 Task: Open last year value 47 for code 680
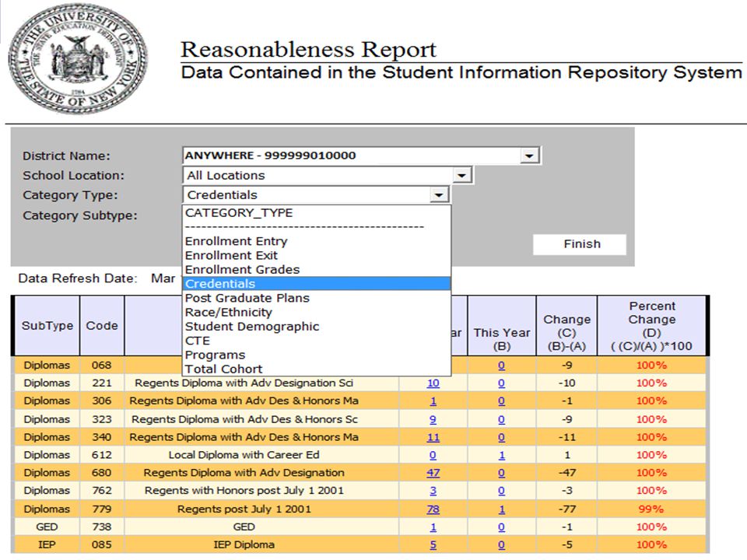click(433, 473)
